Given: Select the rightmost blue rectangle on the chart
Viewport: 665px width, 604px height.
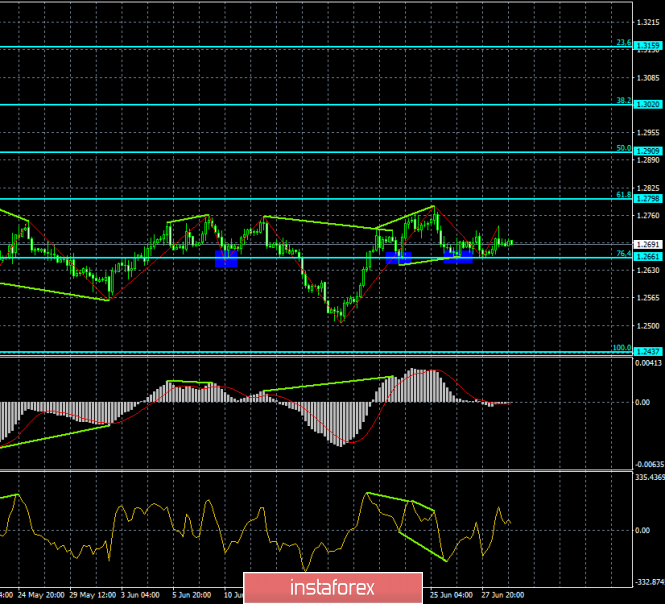Looking at the screenshot, I should 458,257.
